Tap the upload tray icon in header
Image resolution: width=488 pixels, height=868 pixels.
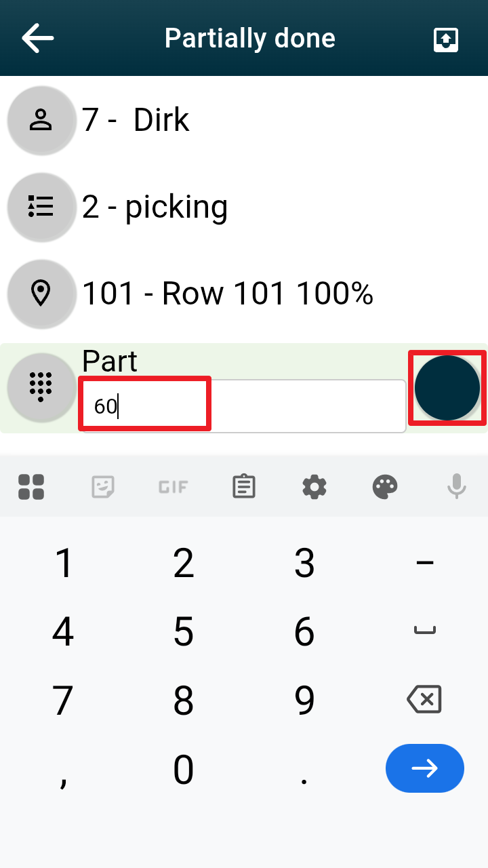pos(446,39)
